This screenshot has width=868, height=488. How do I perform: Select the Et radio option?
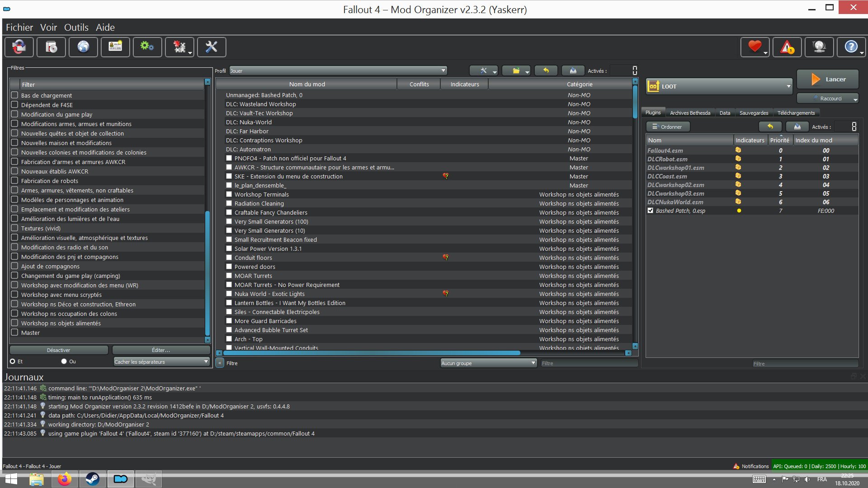click(13, 361)
